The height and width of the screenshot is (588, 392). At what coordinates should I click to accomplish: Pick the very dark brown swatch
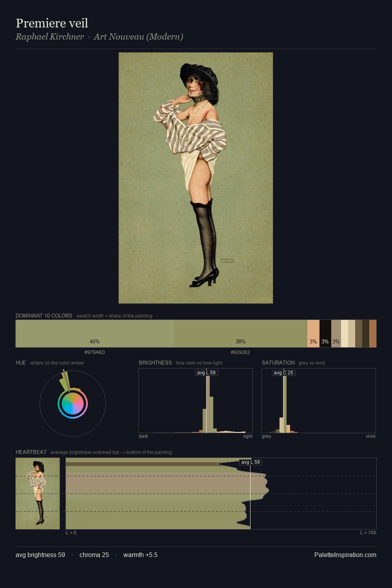coord(366,334)
